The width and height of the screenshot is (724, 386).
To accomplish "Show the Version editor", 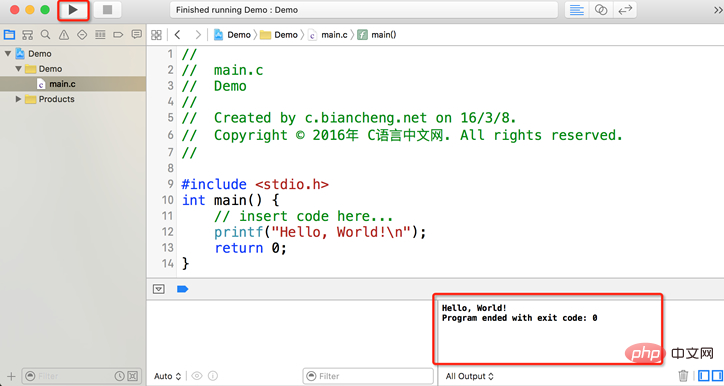I will (625, 10).
